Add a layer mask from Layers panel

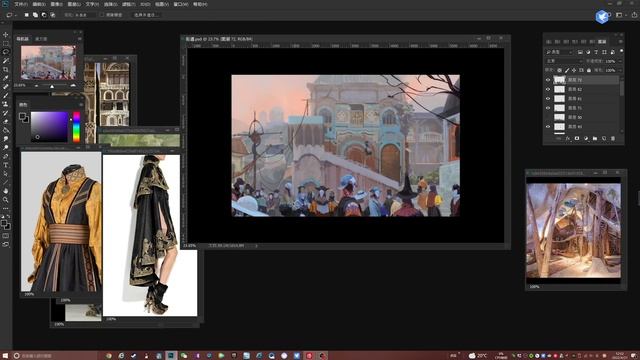click(577, 138)
